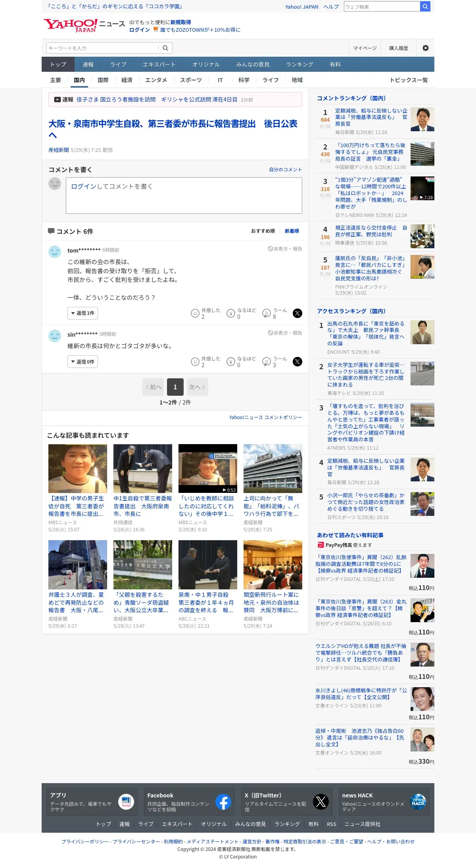Go to the 次へ next page button
Image resolution: width=476 pixels, height=868 pixels.
[x=197, y=387]
